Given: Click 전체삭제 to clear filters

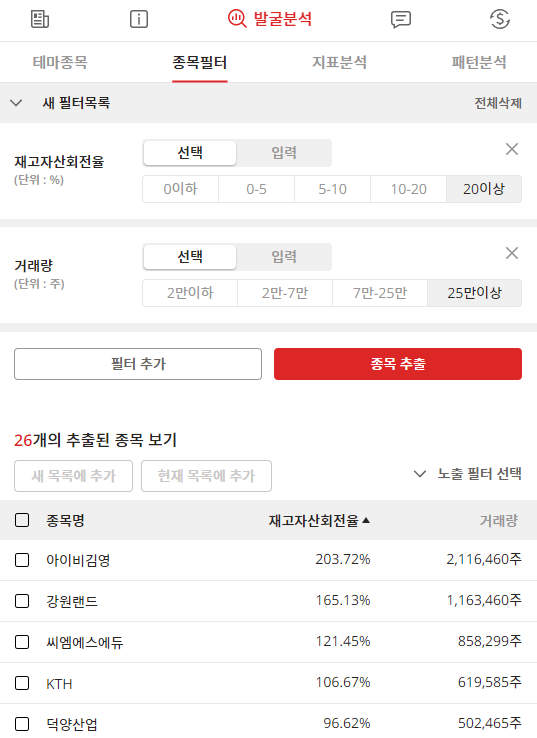Looking at the screenshot, I should tap(498, 103).
